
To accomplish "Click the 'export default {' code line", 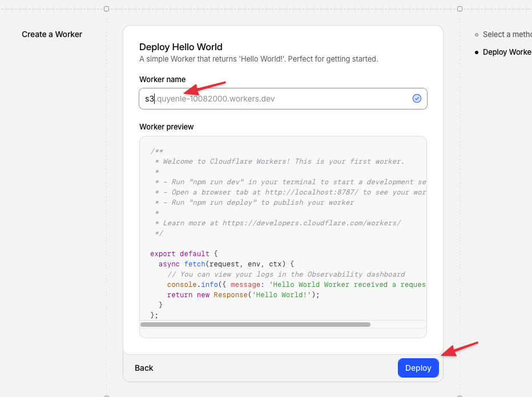I will [x=184, y=254].
